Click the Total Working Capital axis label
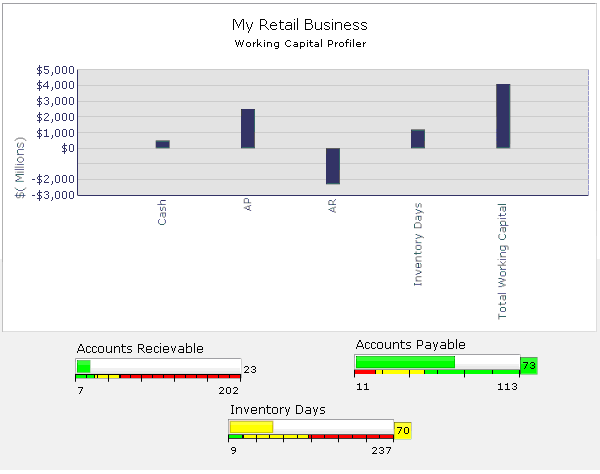This screenshot has height=474, width=600. pos(503,261)
